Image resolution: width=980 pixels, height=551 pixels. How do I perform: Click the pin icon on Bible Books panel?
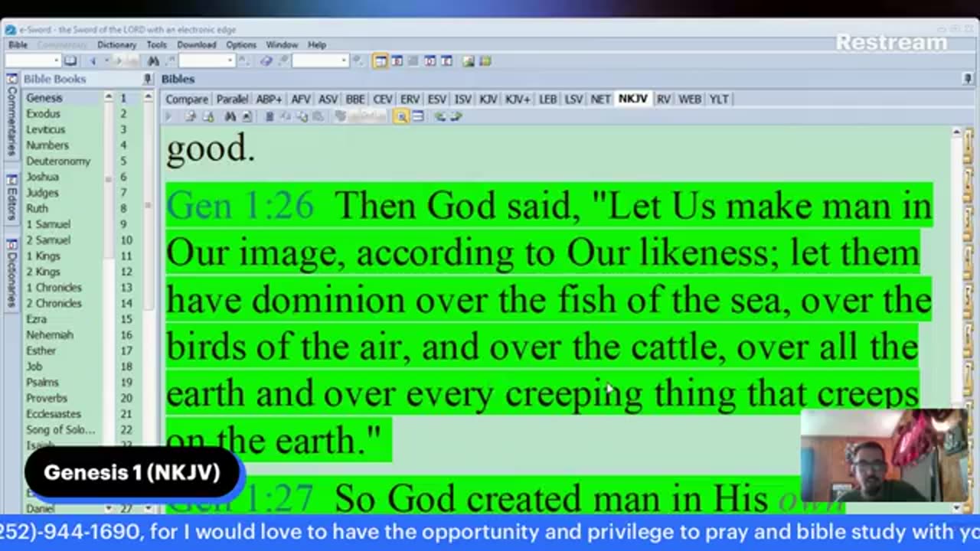(148, 79)
